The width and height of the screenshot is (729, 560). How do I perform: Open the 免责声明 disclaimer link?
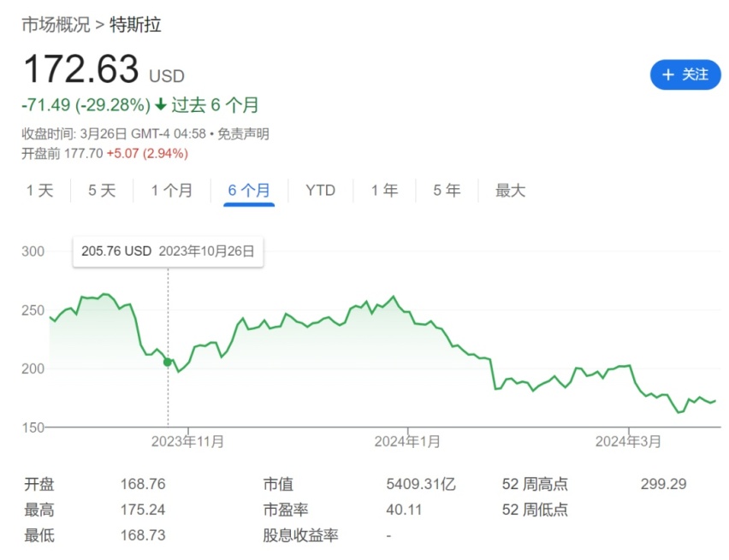(x=243, y=134)
